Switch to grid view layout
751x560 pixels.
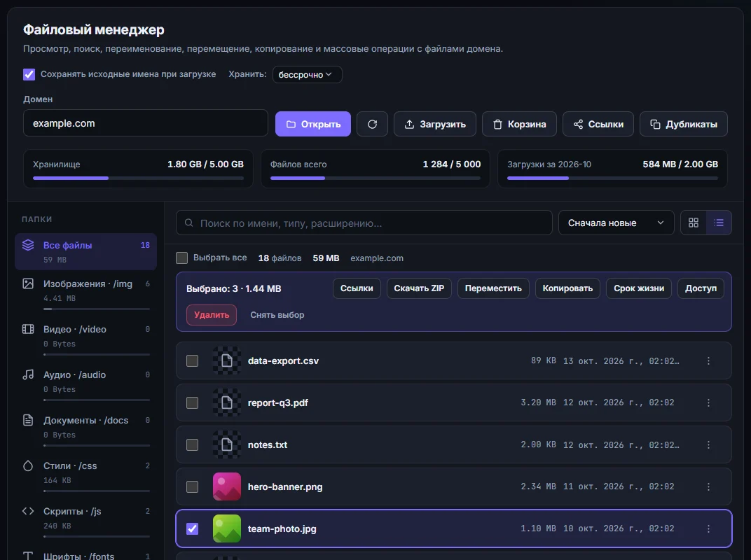tap(694, 223)
